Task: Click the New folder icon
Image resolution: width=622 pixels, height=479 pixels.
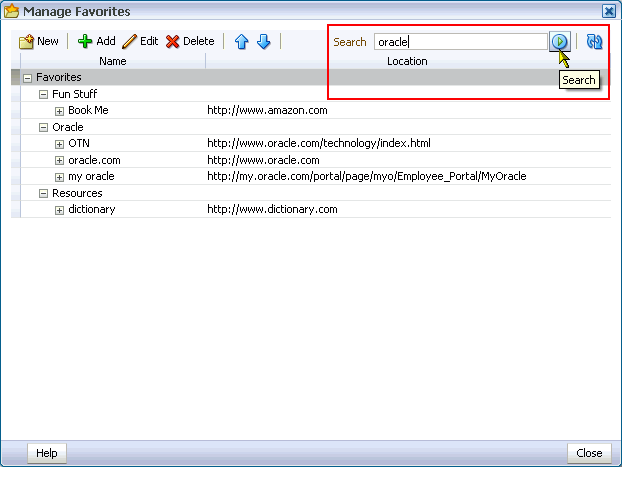Action: coord(27,41)
